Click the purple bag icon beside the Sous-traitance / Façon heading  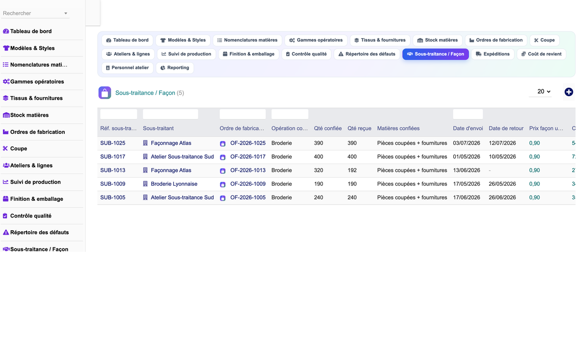105,93
